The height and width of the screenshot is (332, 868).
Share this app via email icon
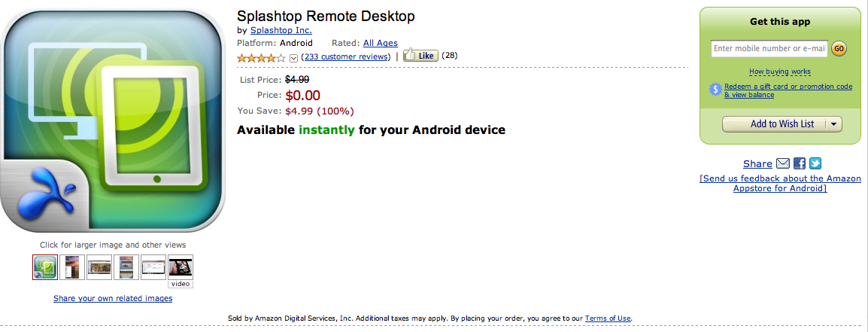tap(783, 163)
